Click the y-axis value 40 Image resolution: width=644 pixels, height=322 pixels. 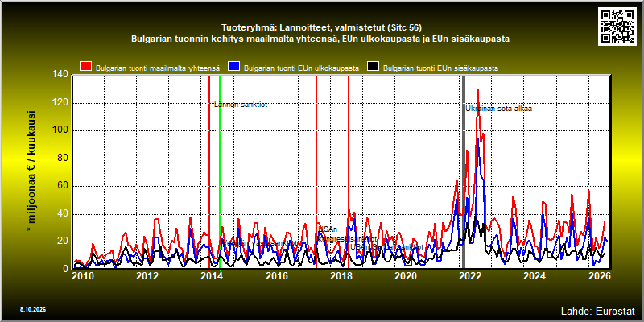pos(63,214)
